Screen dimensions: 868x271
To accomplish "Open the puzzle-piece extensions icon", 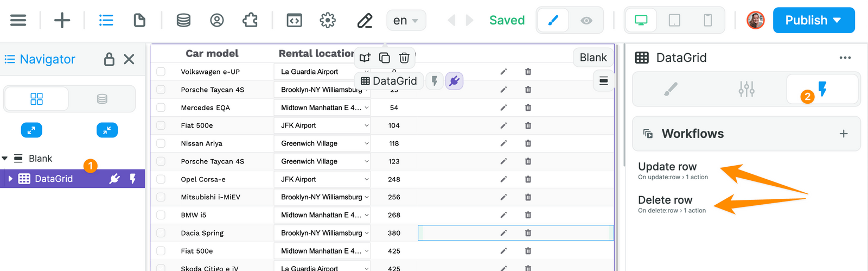I will click(250, 21).
